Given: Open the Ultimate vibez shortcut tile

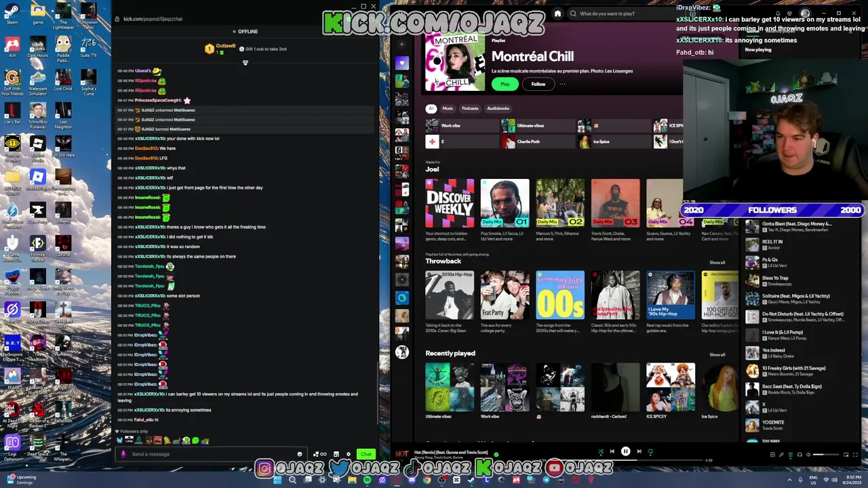Looking at the screenshot, I should [x=538, y=125].
